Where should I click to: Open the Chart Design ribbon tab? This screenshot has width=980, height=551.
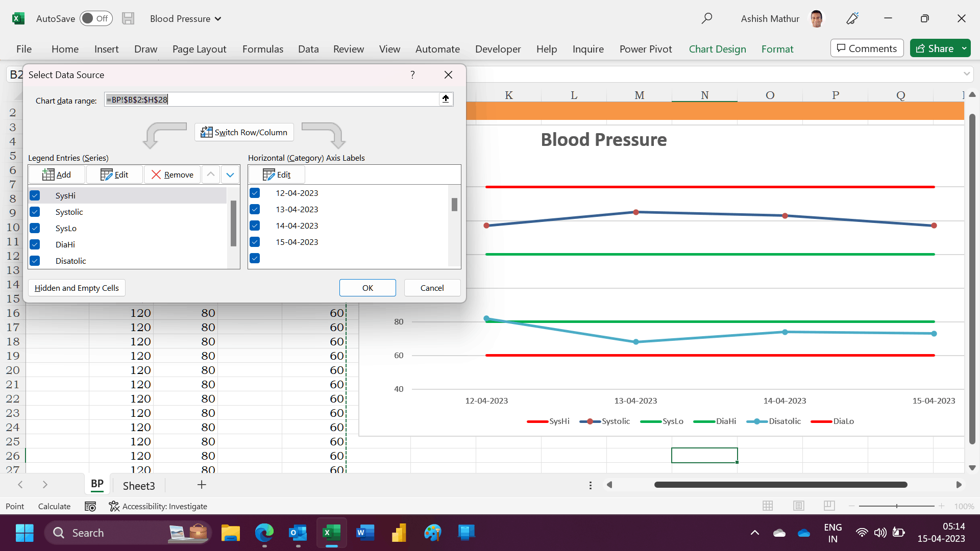coord(717,49)
